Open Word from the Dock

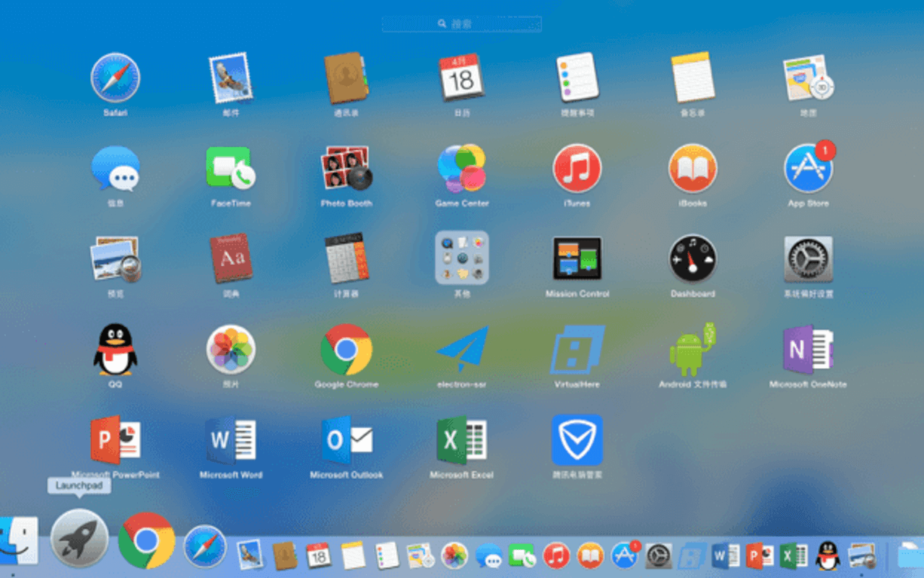point(725,556)
